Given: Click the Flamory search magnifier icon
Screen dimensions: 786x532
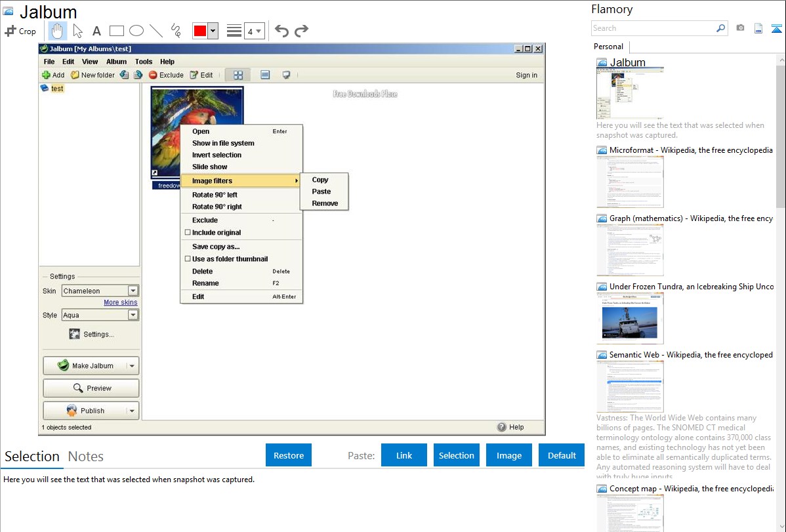Looking at the screenshot, I should point(720,28).
